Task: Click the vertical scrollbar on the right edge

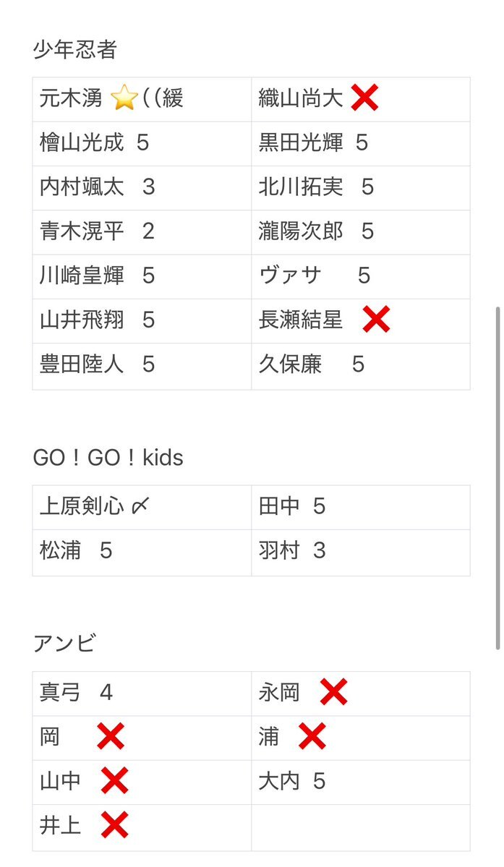Action: coord(498,478)
